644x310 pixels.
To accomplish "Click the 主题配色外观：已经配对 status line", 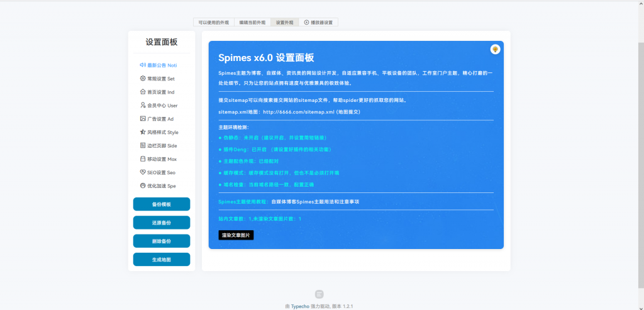I will pyautogui.click(x=248, y=161).
